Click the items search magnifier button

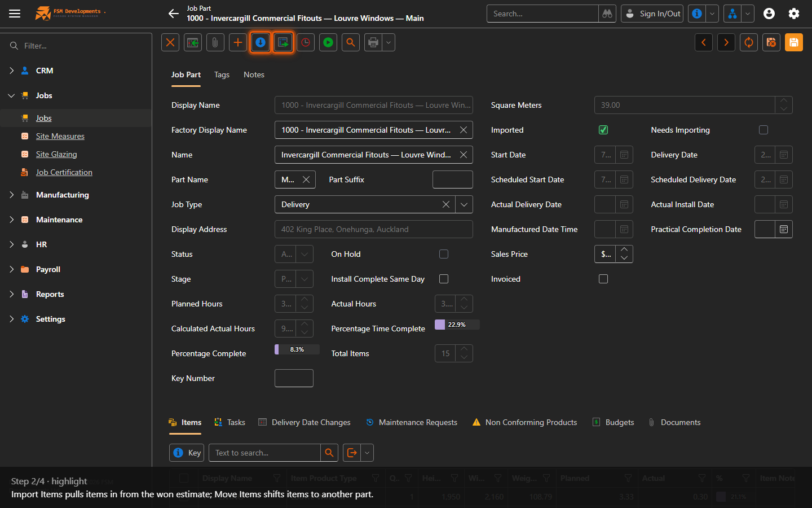[329, 453]
